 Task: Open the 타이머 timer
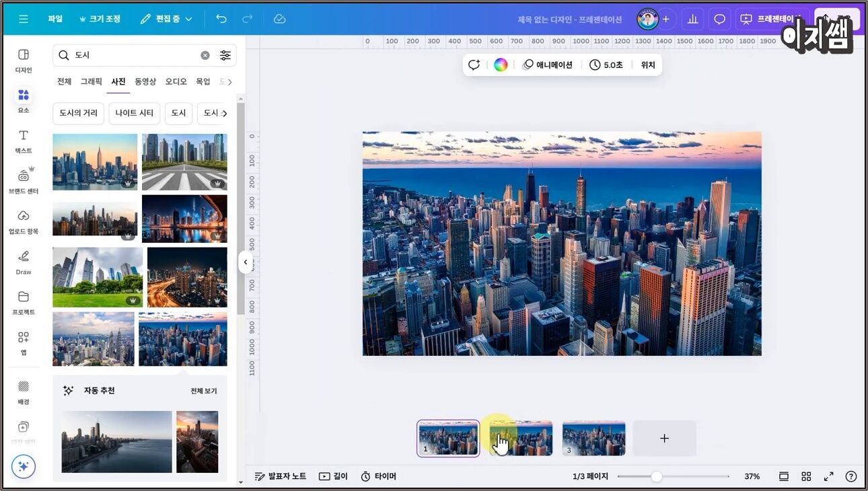(x=379, y=476)
